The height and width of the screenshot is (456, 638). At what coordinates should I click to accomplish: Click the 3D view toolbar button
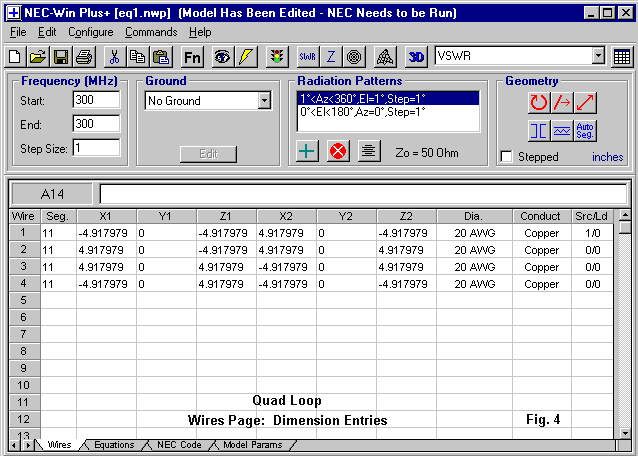point(416,57)
